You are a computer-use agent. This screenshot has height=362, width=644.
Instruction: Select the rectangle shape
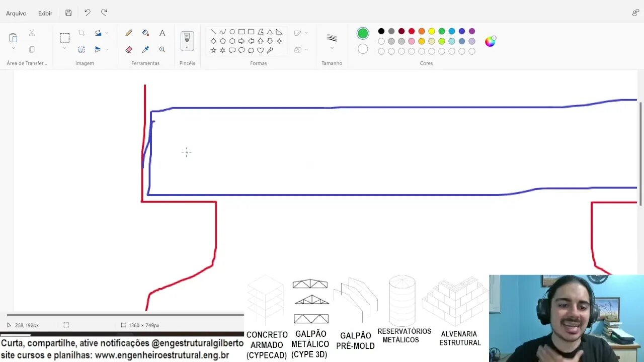[242, 32]
